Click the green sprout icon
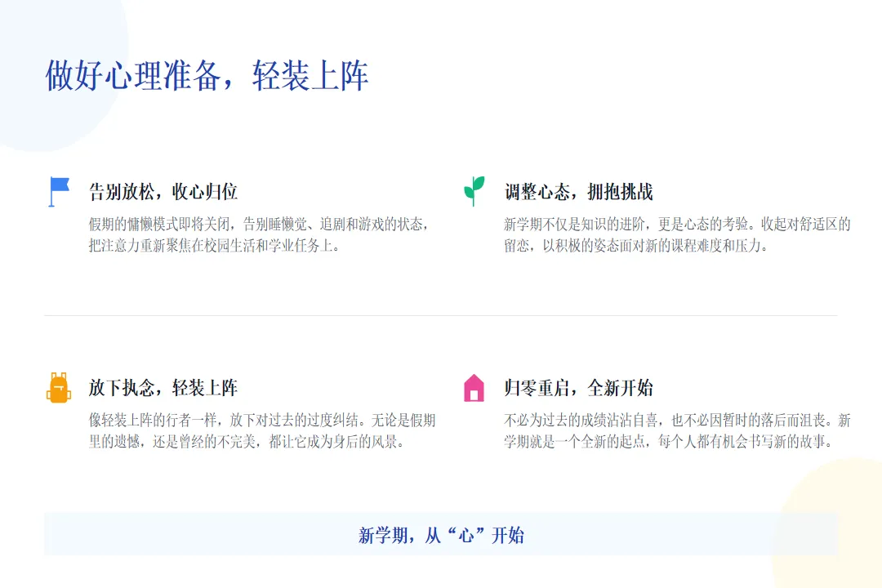882x588 pixels. point(474,191)
